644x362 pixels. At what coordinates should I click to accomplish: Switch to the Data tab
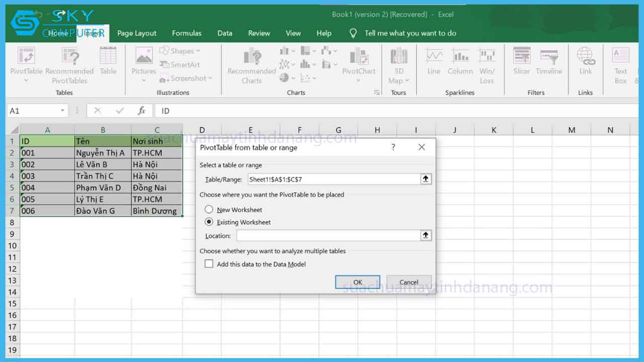(x=225, y=33)
